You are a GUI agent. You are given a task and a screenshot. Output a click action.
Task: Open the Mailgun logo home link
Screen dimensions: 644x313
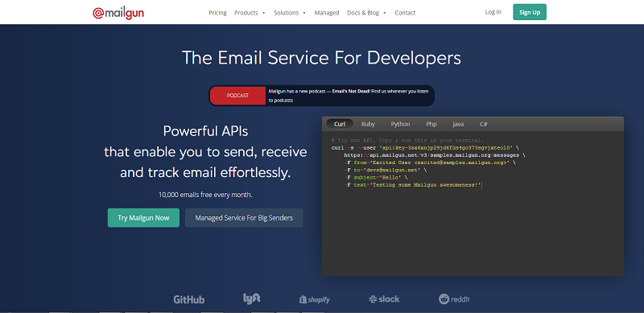click(x=118, y=13)
